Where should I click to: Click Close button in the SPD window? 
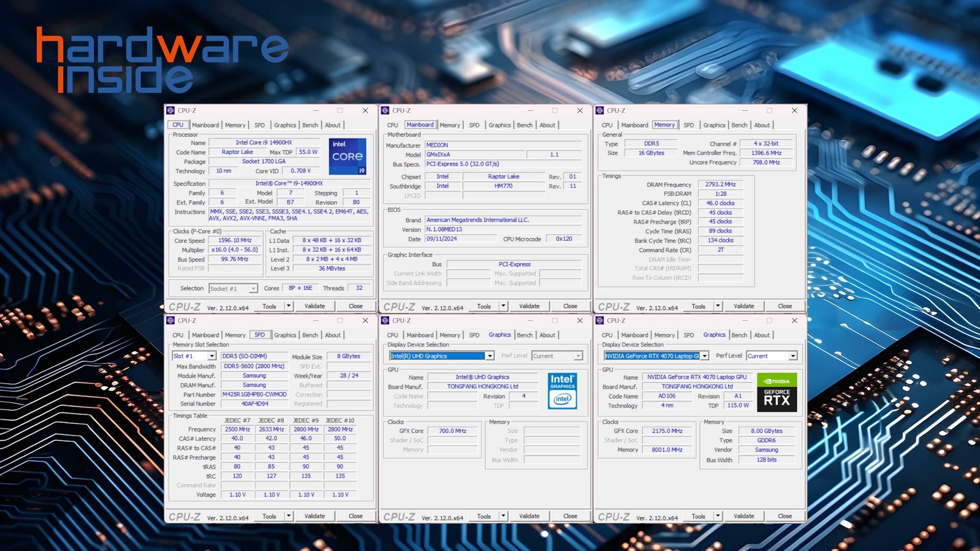pyautogui.click(x=355, y=516)
